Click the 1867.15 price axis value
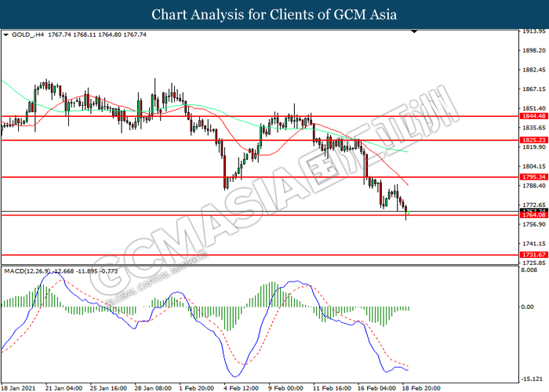Screen dimensions: 549x392 [x=534, y=89]
